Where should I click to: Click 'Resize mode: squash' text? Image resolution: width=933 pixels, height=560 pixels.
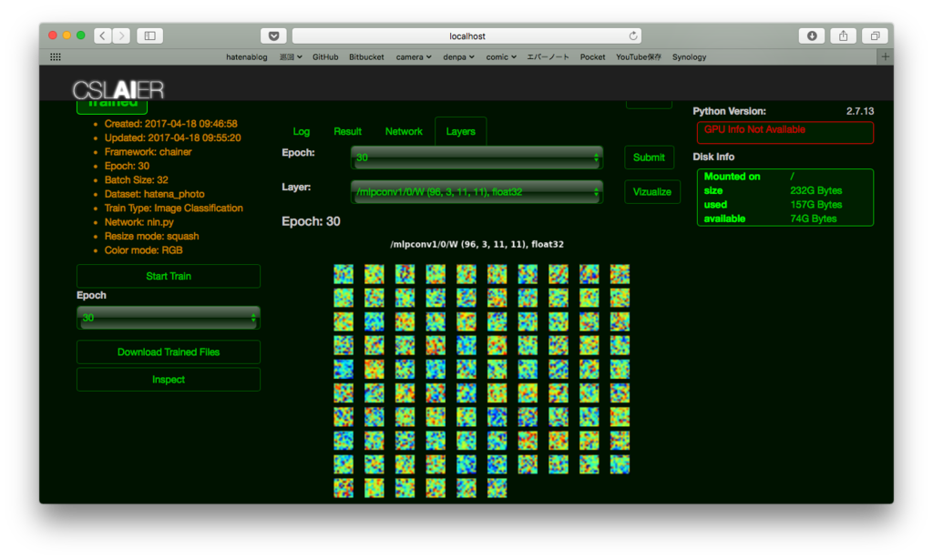[152, 236]
